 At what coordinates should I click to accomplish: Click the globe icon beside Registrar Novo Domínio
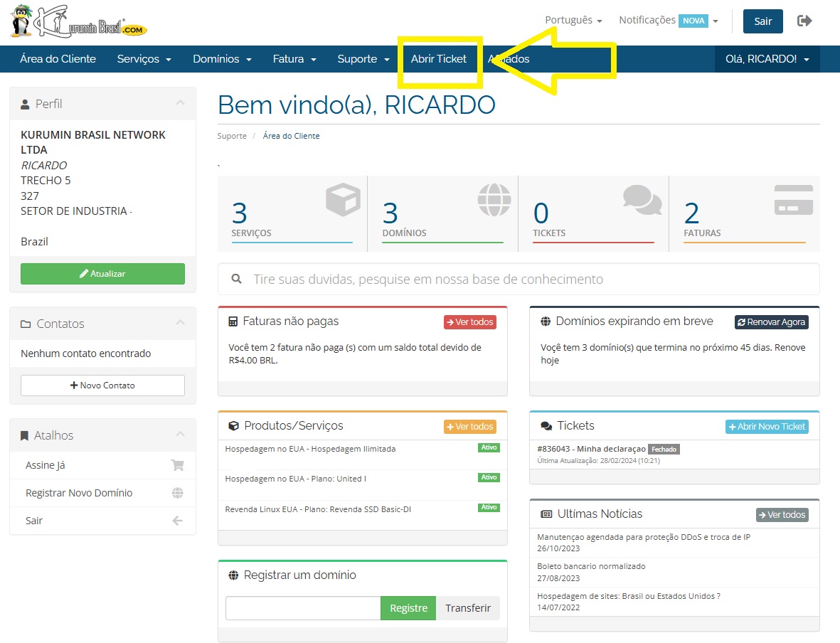coord(178,493)
